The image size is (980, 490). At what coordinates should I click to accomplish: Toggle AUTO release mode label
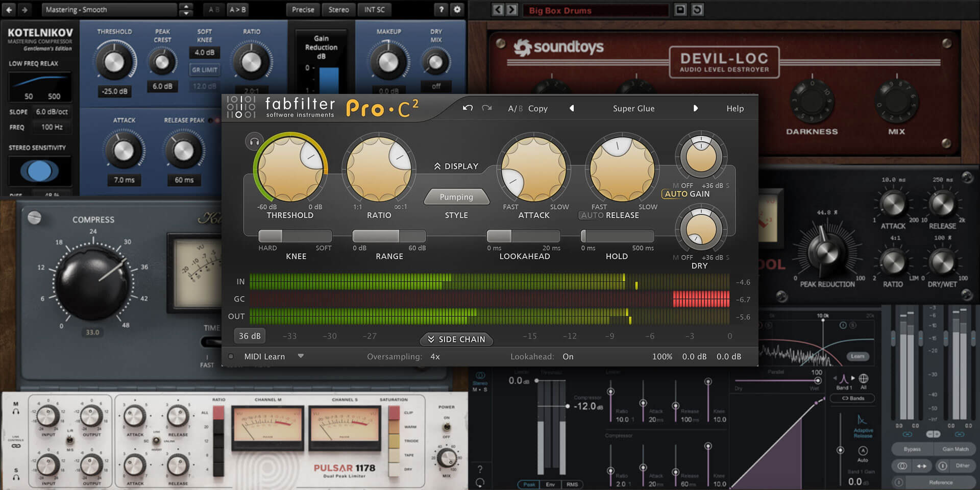click(592, 215)
